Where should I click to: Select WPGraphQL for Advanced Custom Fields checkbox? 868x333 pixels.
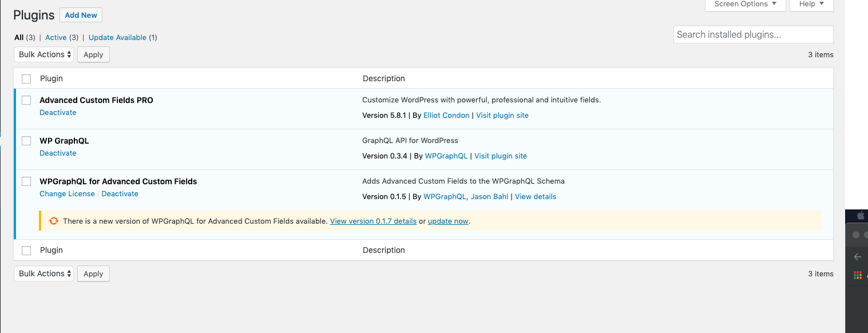click(x=26, y=181)
